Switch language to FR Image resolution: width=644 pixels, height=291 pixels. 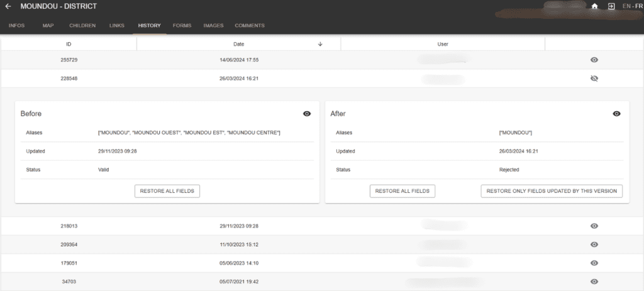point(638,6)
